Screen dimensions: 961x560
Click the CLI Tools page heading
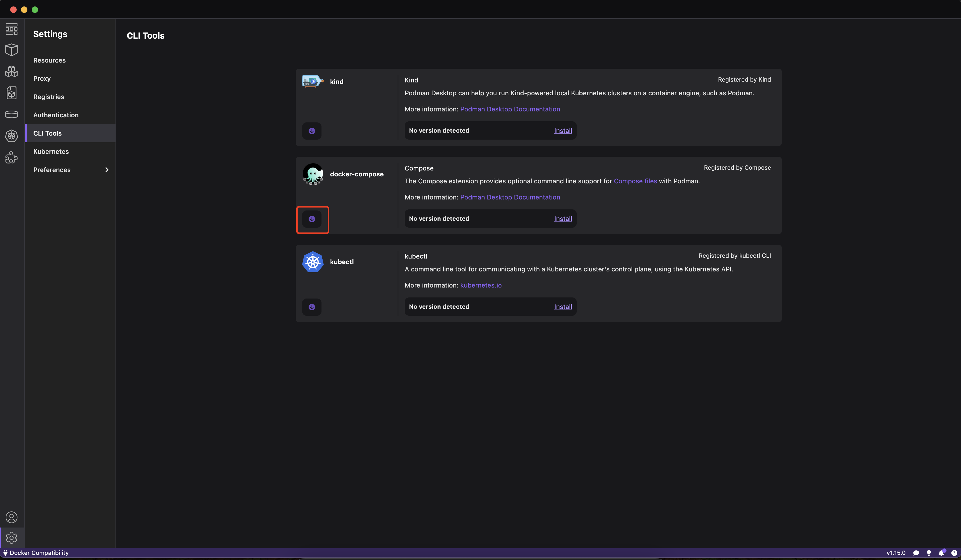click(x=146, y=35)
